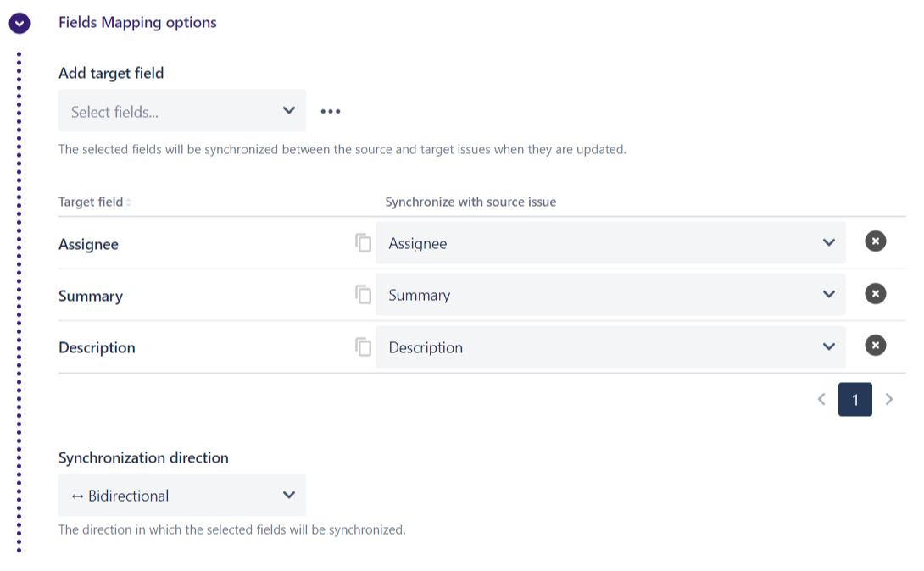Open the Select fields dropdown
Screen dimensions: 924x571
pos(181,111)
